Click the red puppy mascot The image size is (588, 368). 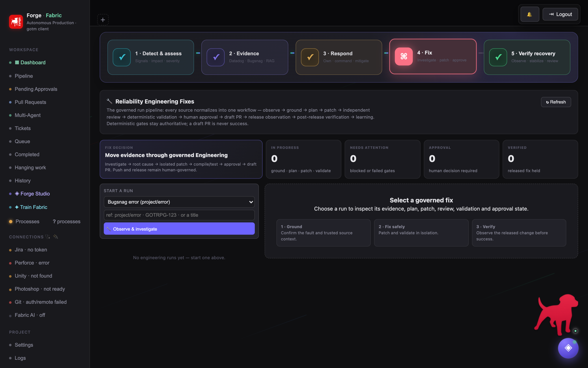click(556, 314)
